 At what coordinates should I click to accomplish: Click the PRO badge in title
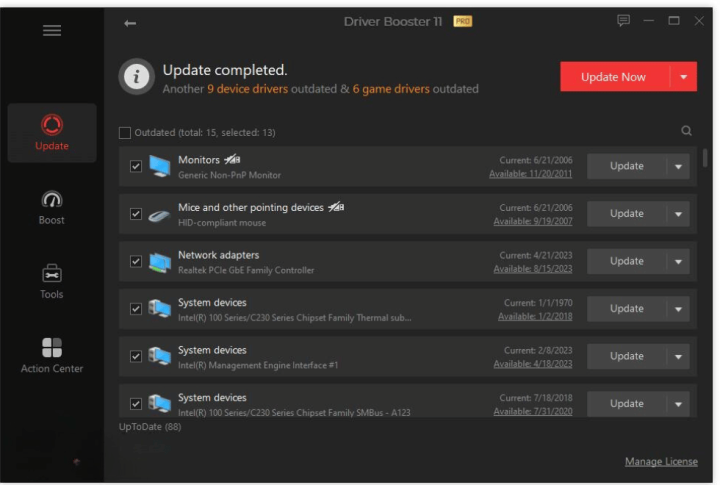[462, 21]
